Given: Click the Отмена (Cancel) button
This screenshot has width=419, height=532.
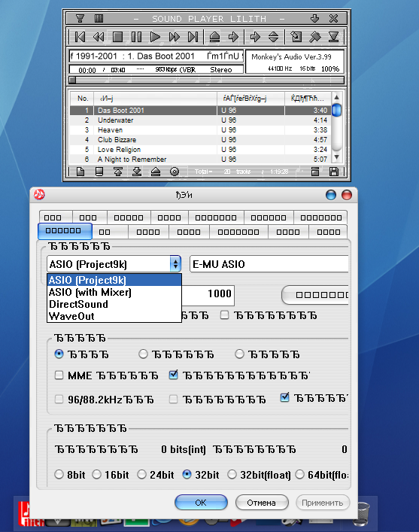Looking at the screenshot, I should pos(262,503).
